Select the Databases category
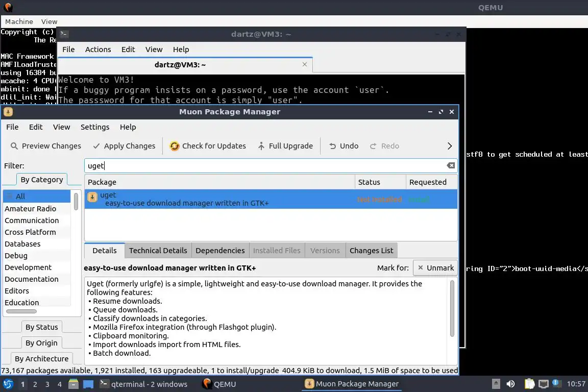This screenshot has height=392, width=588. [37, 244]
